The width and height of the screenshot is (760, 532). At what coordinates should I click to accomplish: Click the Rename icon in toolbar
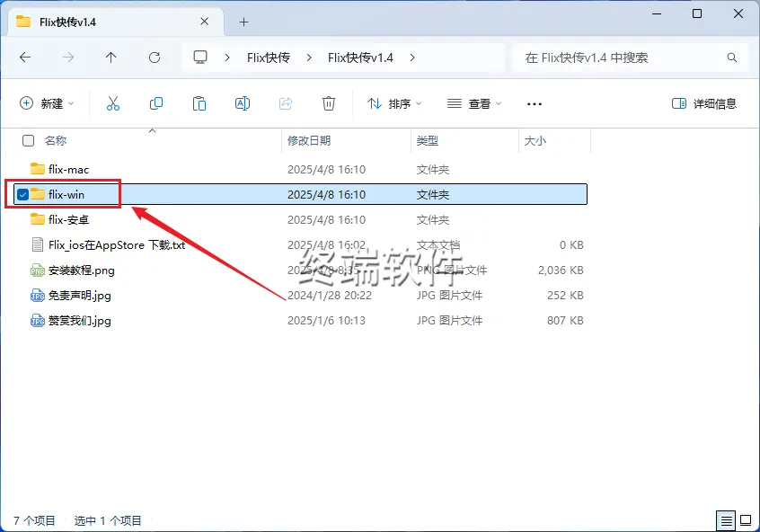point(243,103)
